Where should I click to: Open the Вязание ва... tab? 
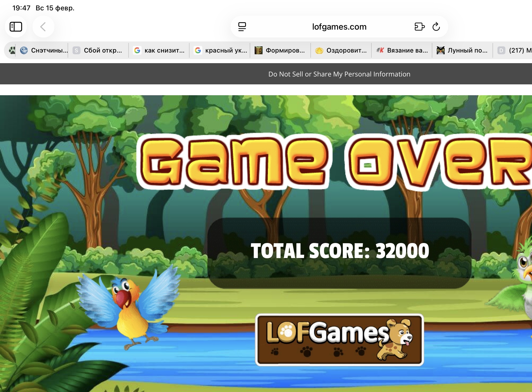coord(402,50)
